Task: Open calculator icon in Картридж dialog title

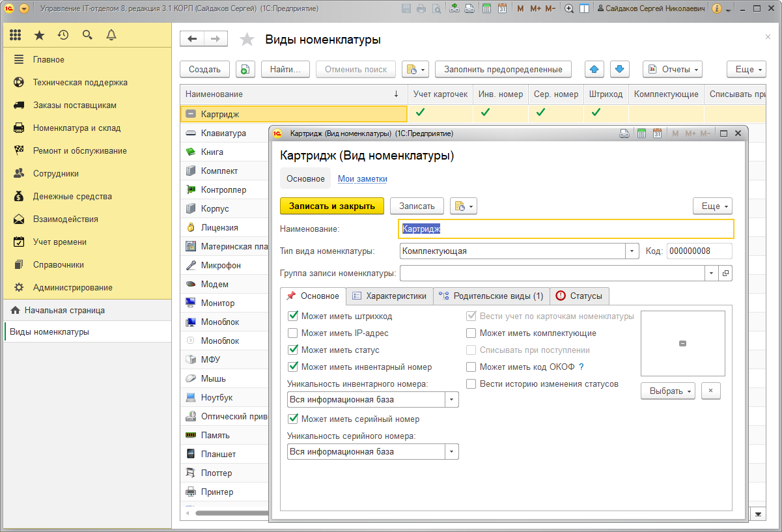Action: point(641,133)
